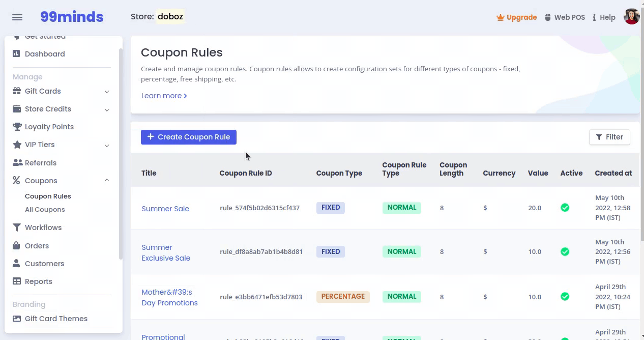Click the sidebar vertical scrollbar
The width and height of the screenshot is (644, 340).
coord(121,153)
